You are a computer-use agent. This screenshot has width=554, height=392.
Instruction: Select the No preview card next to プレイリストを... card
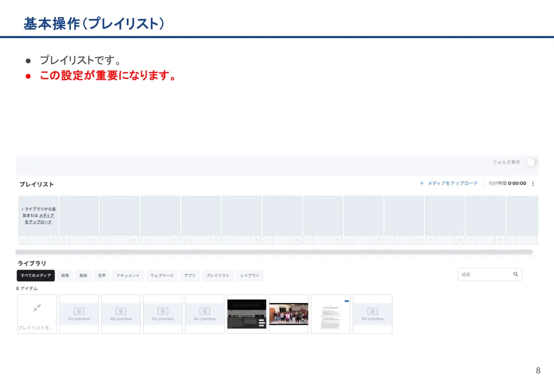click(79, 314)
